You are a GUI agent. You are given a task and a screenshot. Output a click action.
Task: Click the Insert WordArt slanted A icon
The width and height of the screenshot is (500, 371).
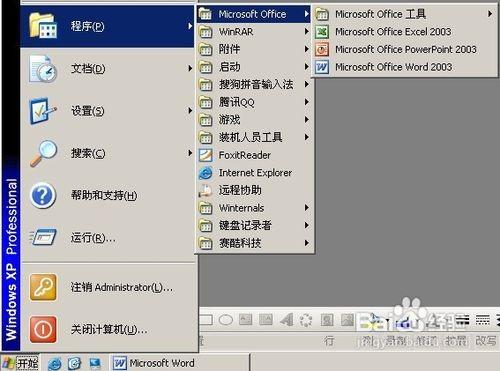point(286,320)
